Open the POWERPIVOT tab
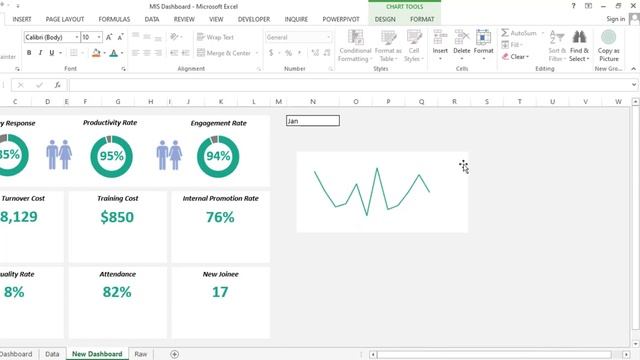This screenshot has width=640, height=360. pyautogui.click(x=341, y=19)
